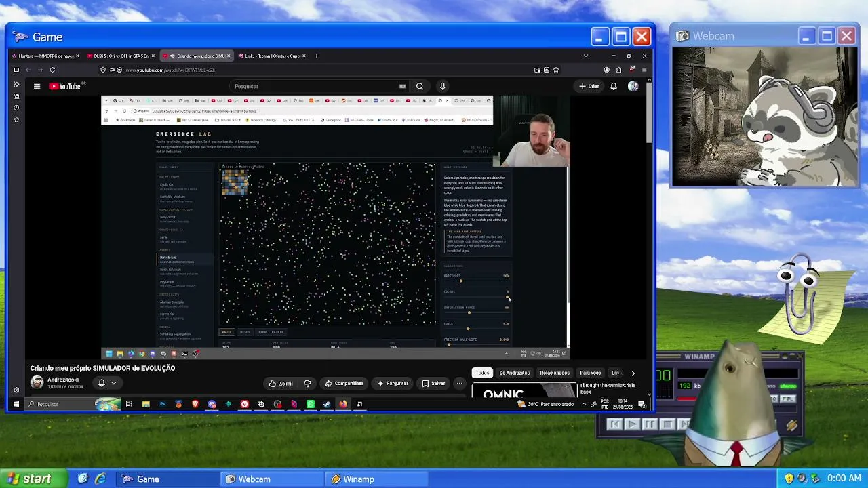Switch to the Huntera MMORPG browser tab
Viewport: 868px width, 488px height.
(x=45, y=56)
